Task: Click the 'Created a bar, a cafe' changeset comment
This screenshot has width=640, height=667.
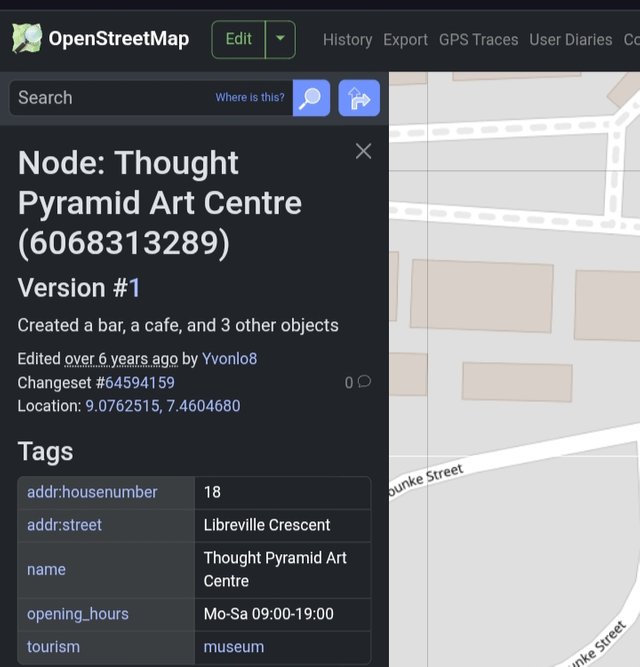Action: point(178,325)
